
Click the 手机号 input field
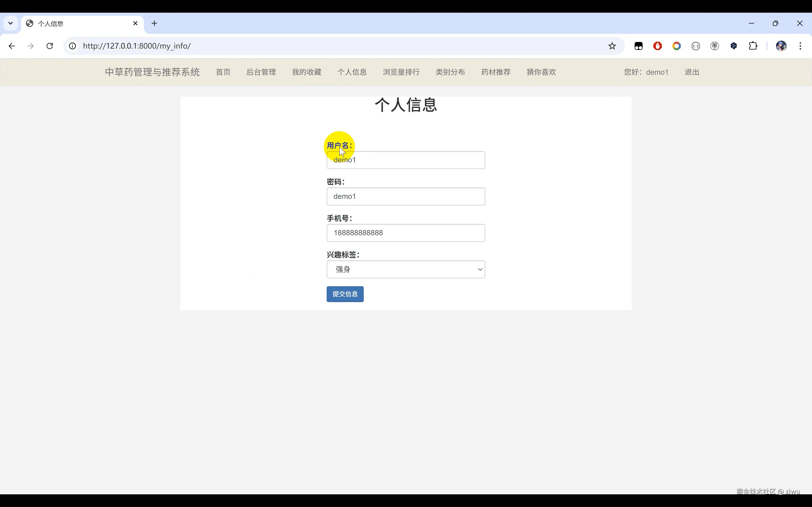point(406,233)
